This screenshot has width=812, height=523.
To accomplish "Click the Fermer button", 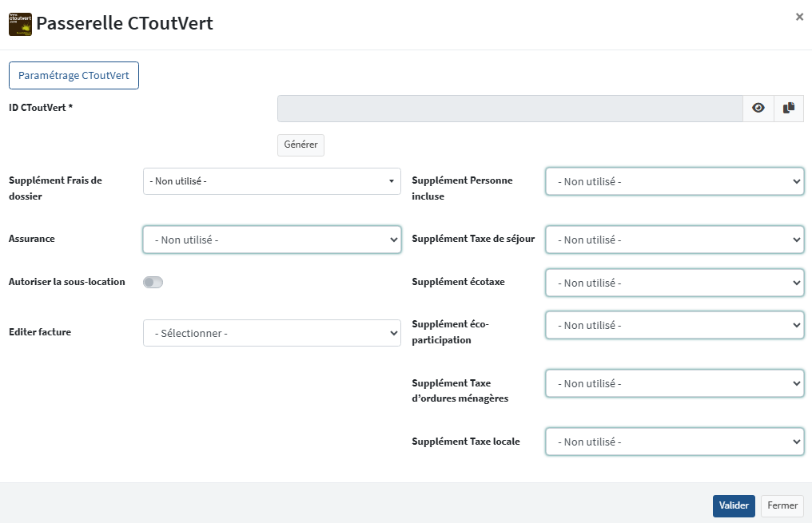I will click(x=782, y=505).
